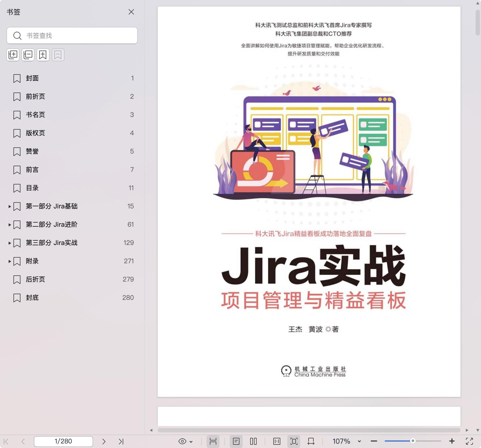Click the zoom out minus button
481x448 pixels.
coord(374,441)
